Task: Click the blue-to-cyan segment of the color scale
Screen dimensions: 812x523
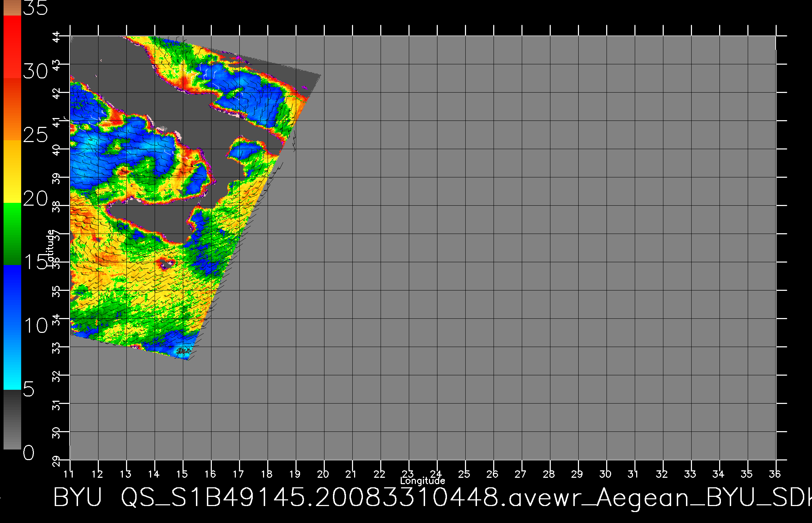Action: pos(12,327)
